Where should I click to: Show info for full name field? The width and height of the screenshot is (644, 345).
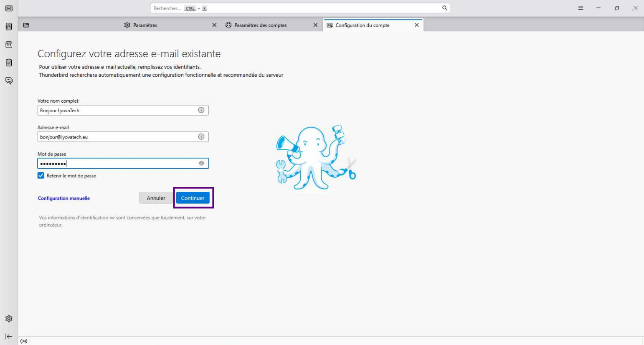(x=201, y=110)
